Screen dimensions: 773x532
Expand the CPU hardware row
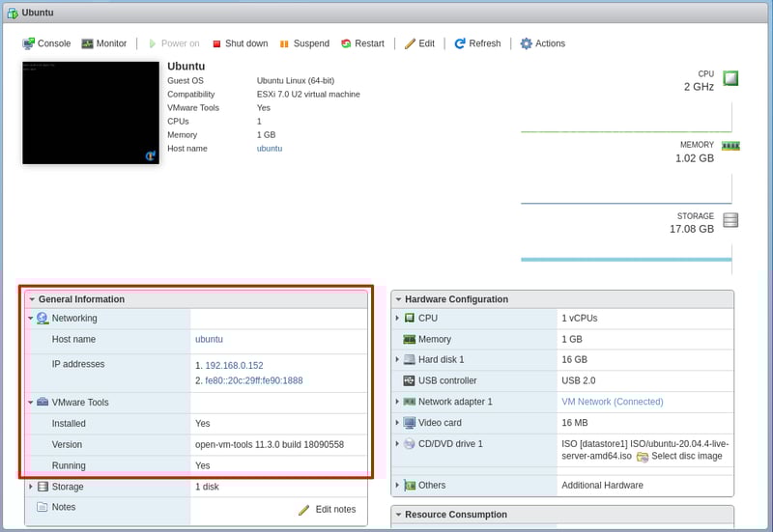pos(397,318)
